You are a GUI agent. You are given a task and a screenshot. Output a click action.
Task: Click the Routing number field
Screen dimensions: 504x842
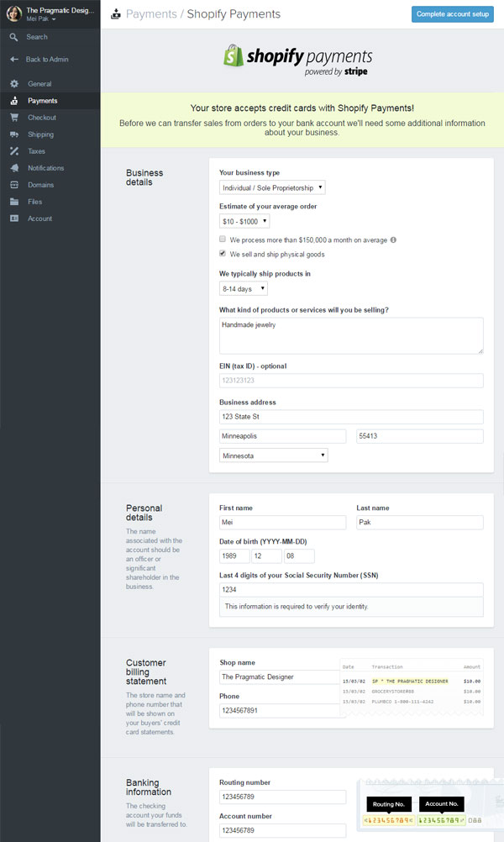point(282,797)
